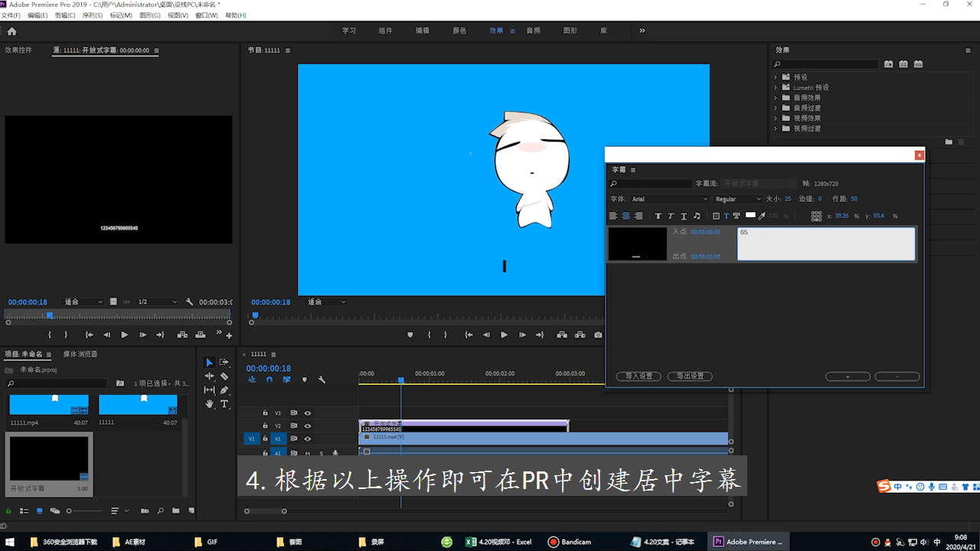Click the eyedropper in caption panel
980x551 pixels.
click(762, 216)
